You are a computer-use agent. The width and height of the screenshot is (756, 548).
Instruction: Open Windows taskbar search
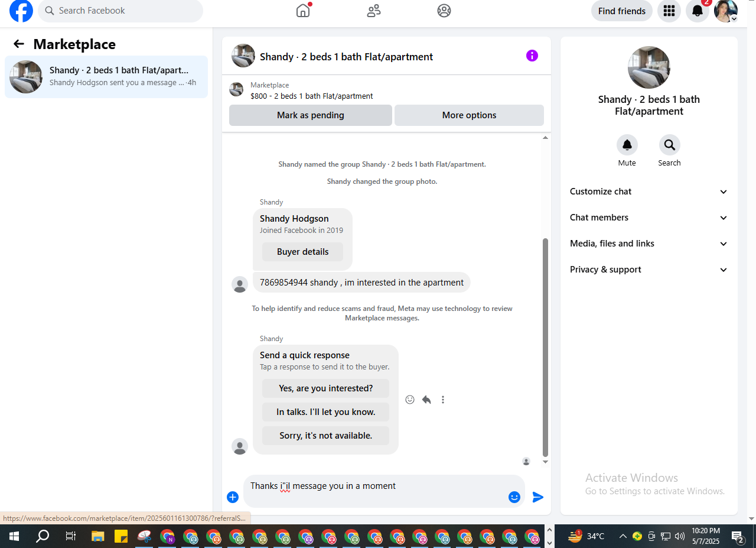[43, 537]
